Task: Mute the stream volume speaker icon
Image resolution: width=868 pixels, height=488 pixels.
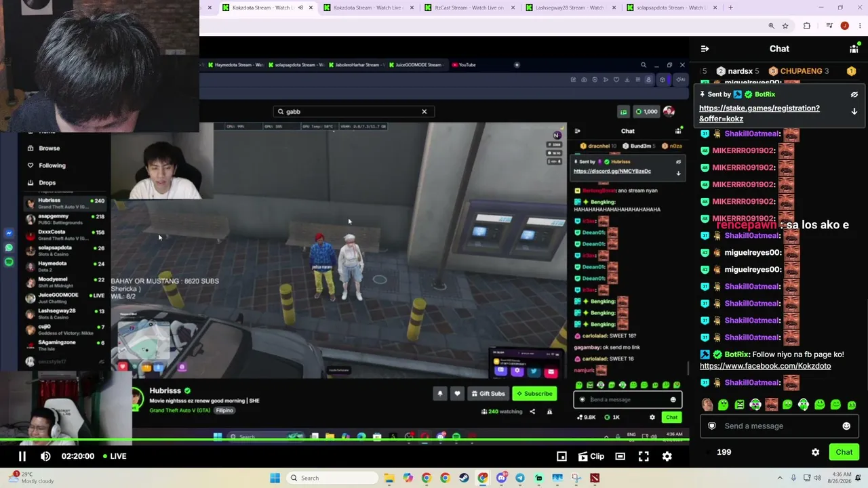Action: click(x=45, y=456)
